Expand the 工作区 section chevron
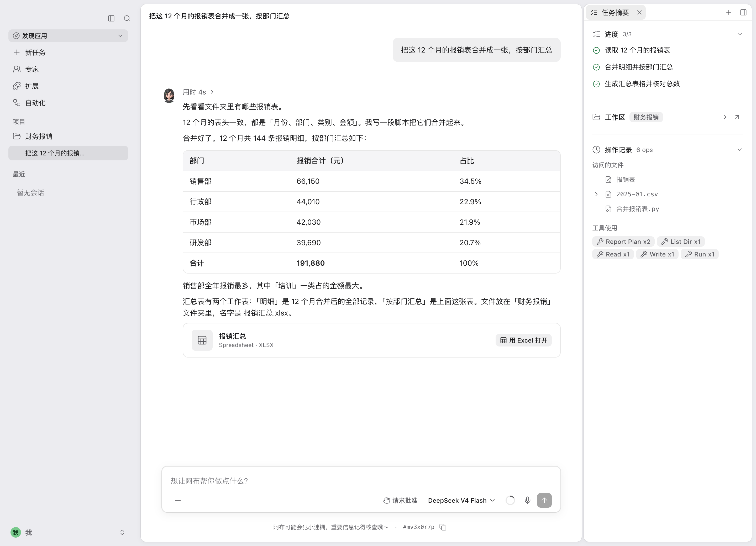 (x=725, y=117)
